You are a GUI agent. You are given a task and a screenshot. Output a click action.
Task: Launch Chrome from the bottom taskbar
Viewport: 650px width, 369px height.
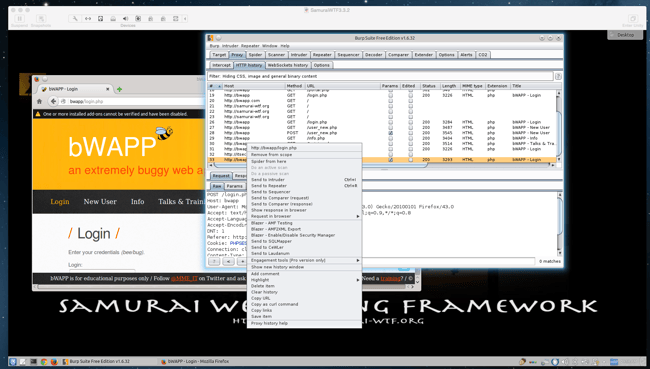[x=44, y=362]
